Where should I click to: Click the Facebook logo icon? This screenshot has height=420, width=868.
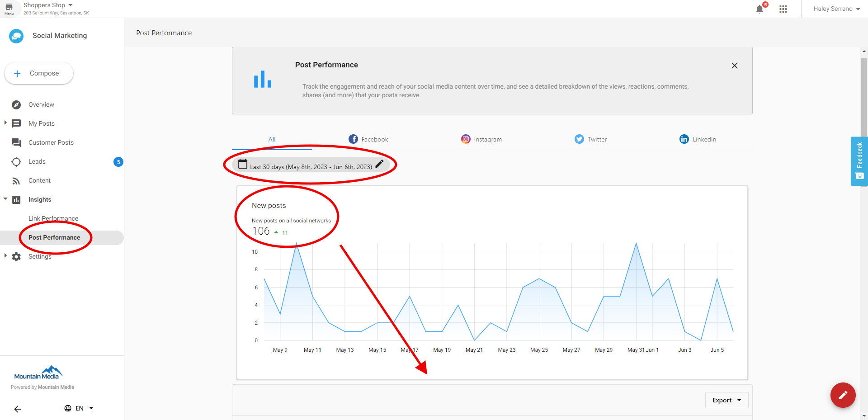353,139
